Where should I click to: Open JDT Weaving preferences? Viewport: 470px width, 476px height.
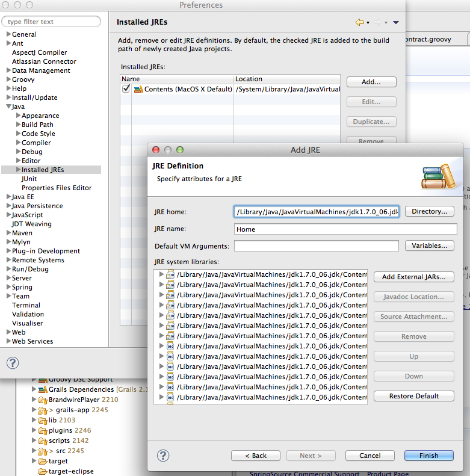click(x=31, y=224)
